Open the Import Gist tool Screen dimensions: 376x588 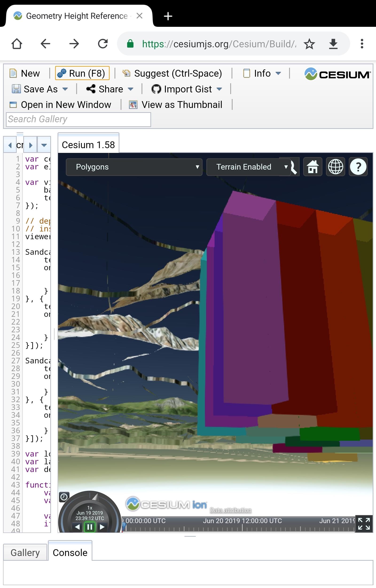point(187,89)
